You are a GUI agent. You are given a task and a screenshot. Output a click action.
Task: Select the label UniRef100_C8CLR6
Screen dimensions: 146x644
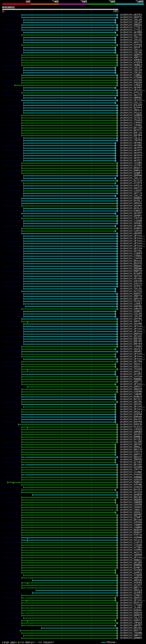click(x=131, y=52)
